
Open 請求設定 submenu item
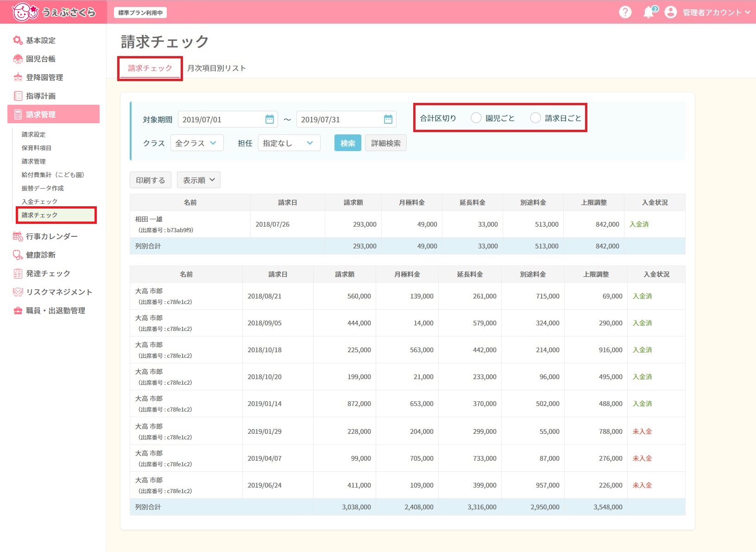34,134
